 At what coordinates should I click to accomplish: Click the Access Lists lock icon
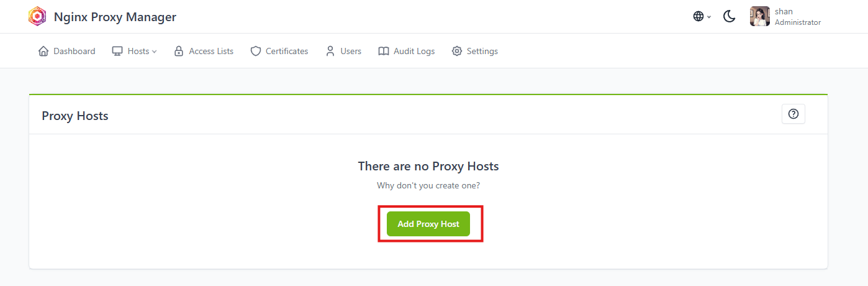click(x=179, y=51)
